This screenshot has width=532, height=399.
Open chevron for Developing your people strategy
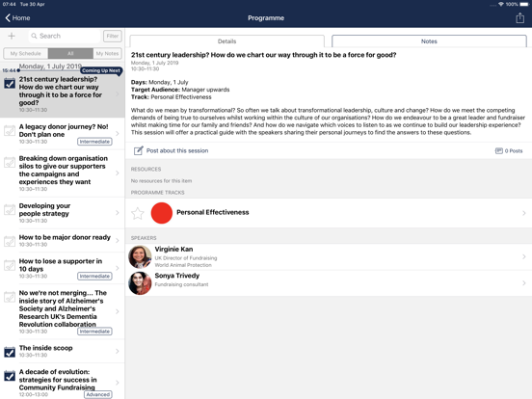point(118,213)
